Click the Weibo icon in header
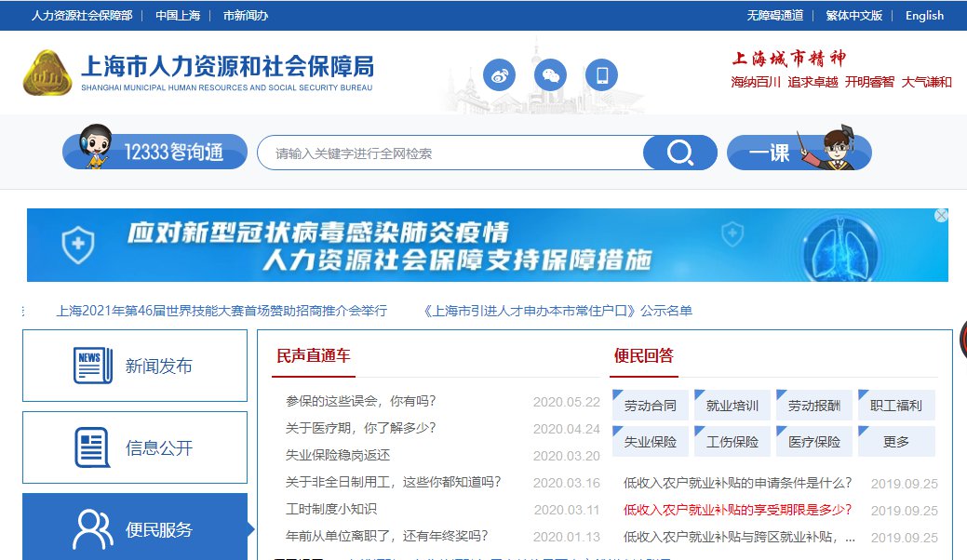Screen dimensions: 967x560 pos(500,74)
